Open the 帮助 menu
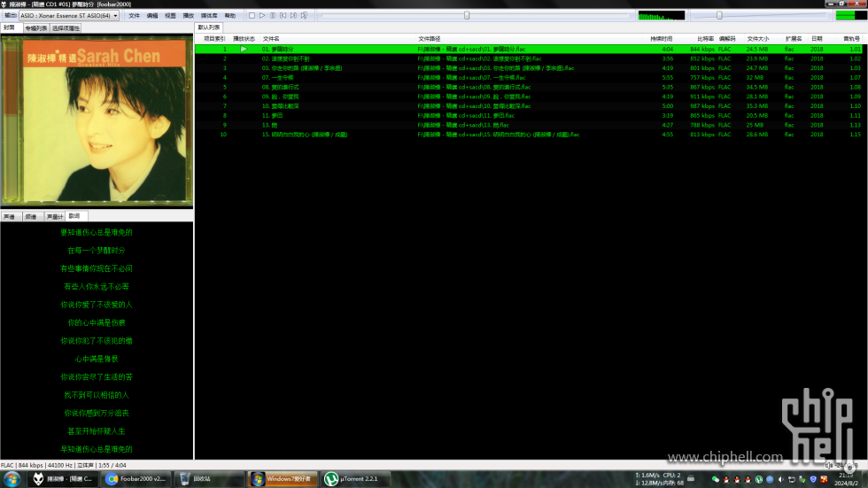Screen dimensions: 868x488 click(x=229, y=15)
